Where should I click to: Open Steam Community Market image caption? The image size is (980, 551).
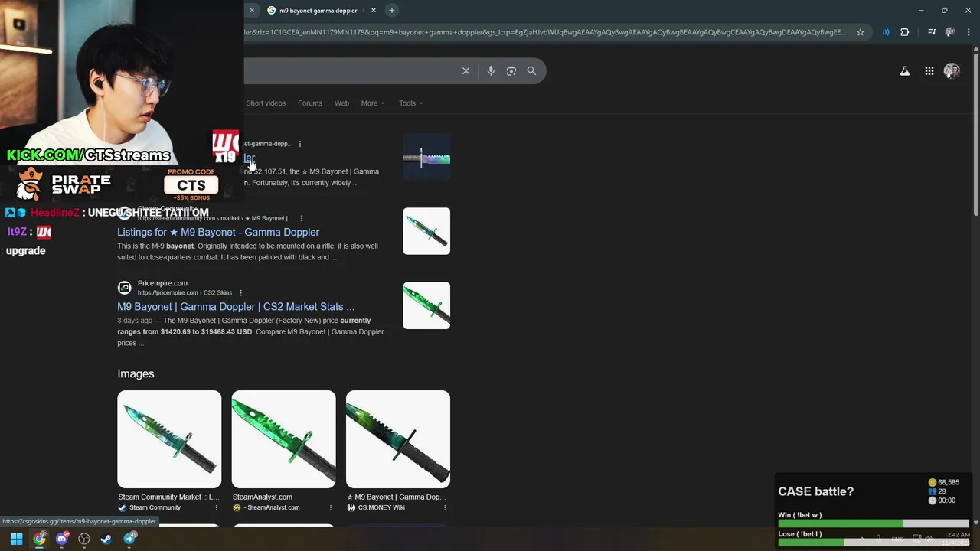(x=168, y=497)
